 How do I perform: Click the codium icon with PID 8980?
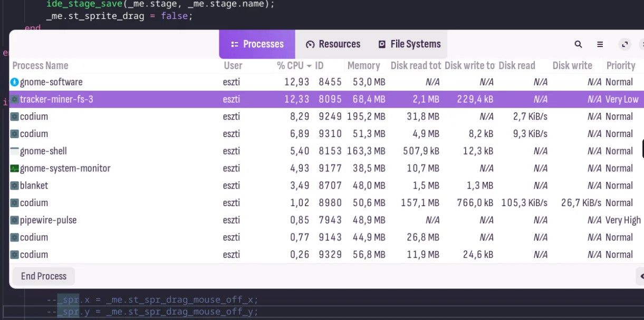pos(15,203)
